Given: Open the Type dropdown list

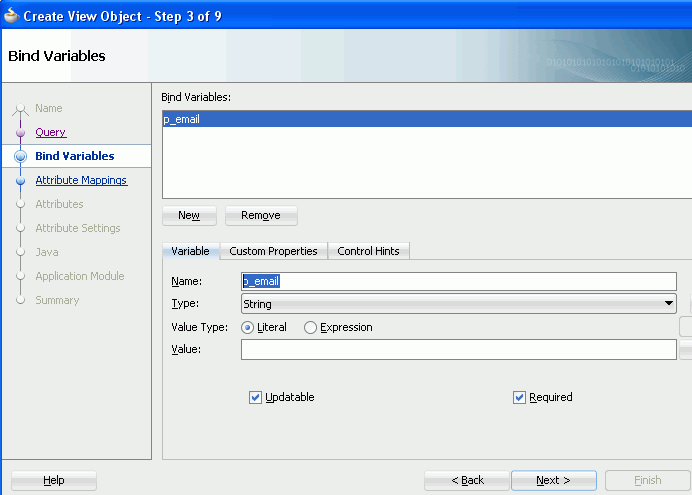Looking at the screenshot, I should click(x=669, y=304).
